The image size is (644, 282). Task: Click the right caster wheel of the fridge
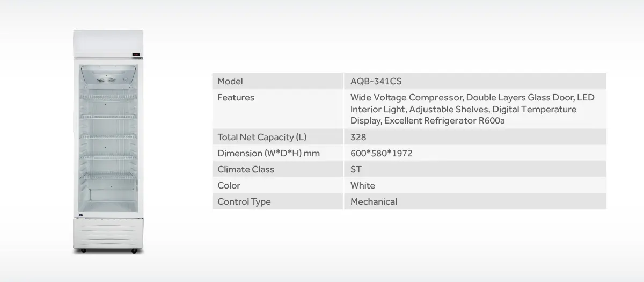click(134, 250)
